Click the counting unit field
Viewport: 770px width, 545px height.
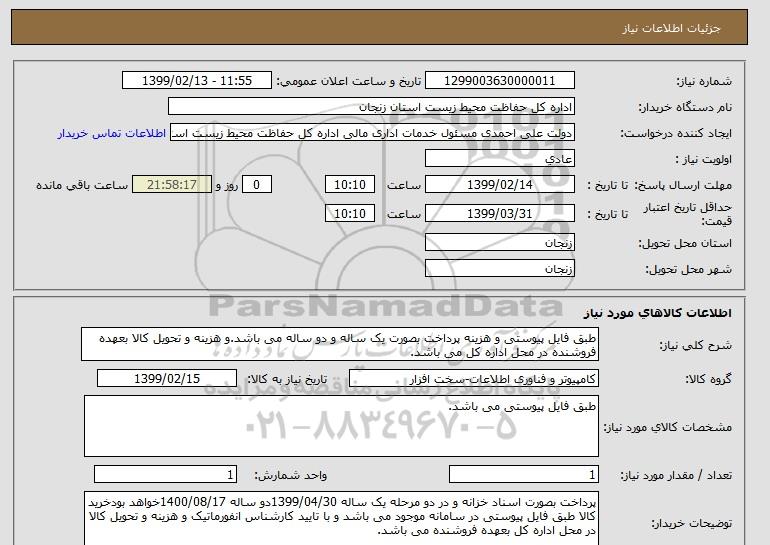165,475
